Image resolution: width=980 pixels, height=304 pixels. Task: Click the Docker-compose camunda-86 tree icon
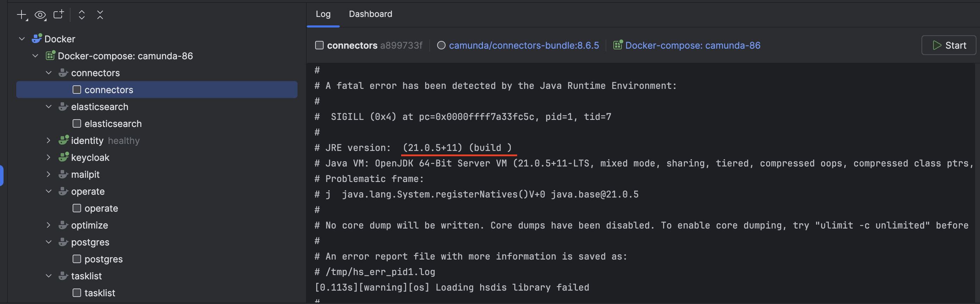50,56
